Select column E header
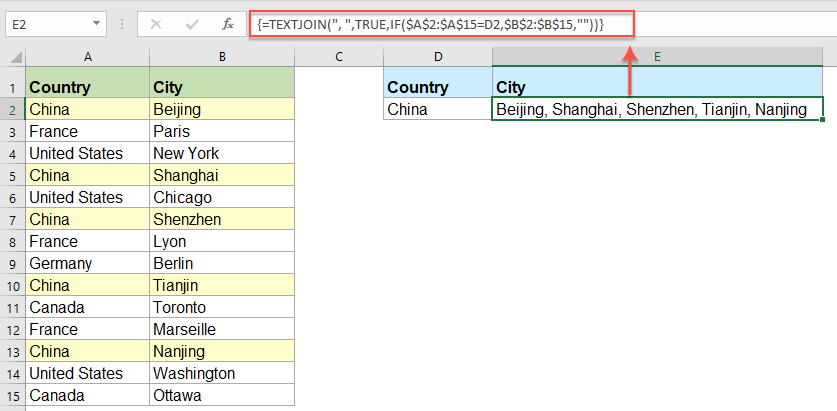This screenshot has height=411, width=837. (x=657, y=57)
